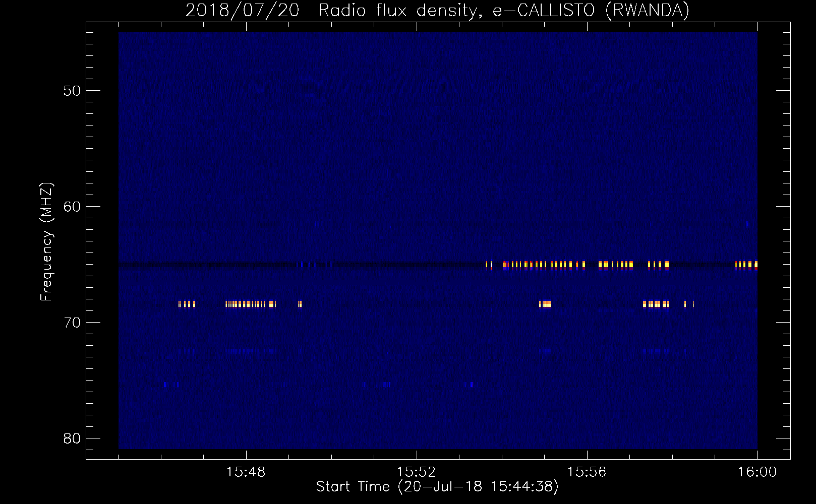Viewport: 816px width, 504px height.
Task: Click the 80 MHz frequency tick label
Action: click(72, 438)
